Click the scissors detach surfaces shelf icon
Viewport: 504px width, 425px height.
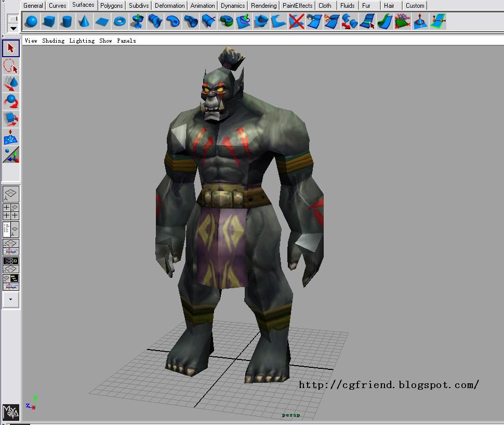(x=331, y=21)
